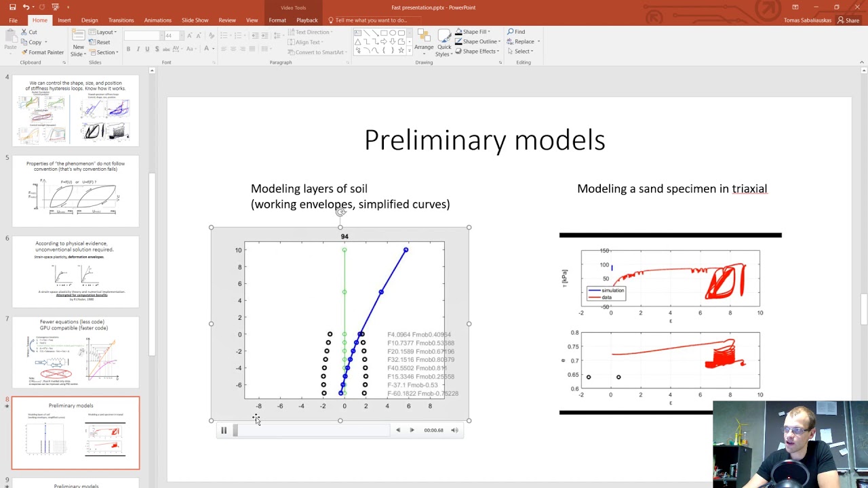The height and width of the screenshot is (488, 868).
Task: Click the Undo arrow icon
Action: coord(26,7)
